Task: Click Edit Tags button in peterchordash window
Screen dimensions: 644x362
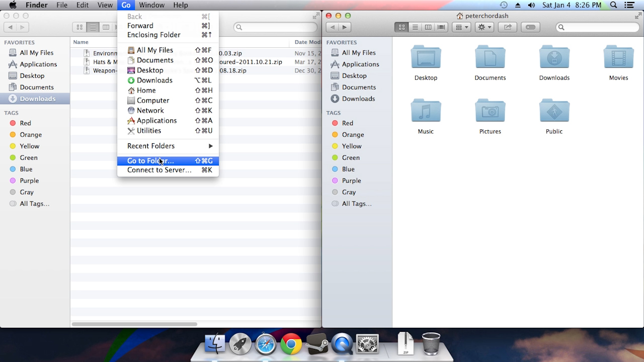Action: point(530,27)
